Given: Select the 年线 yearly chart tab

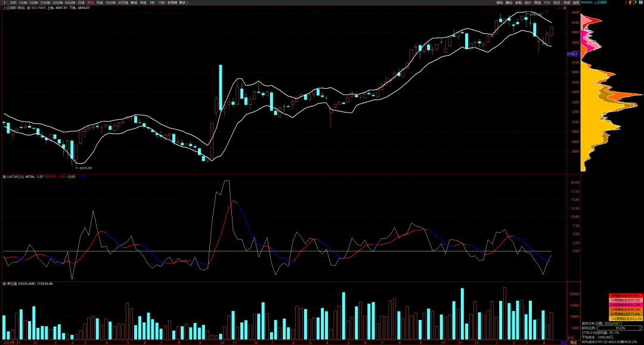Looking at the screenshot, I should pyautogui.click(x=143, y=2).
